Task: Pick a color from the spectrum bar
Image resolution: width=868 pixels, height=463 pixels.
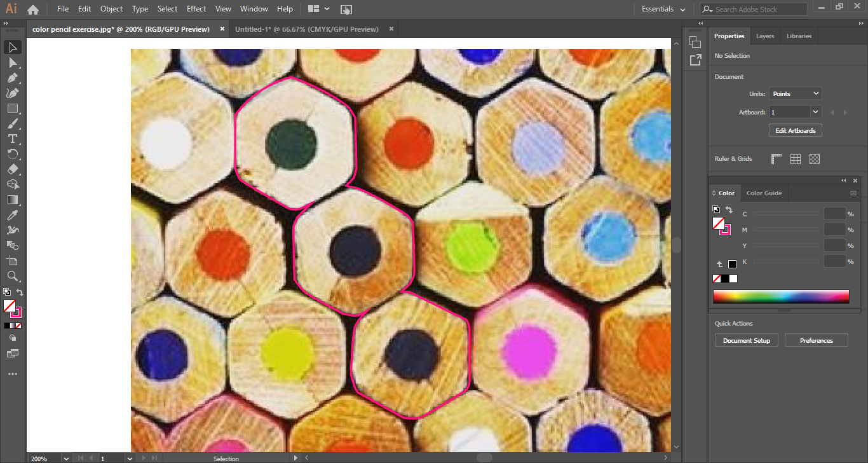Action: point(781,297)
